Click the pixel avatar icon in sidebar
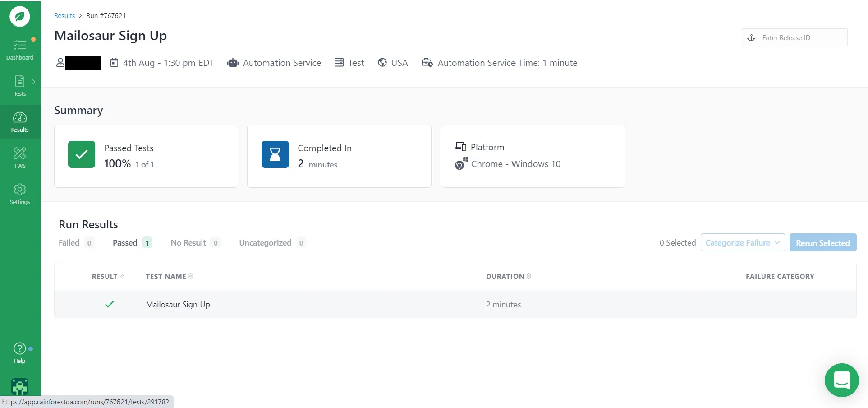 point(19,387)
